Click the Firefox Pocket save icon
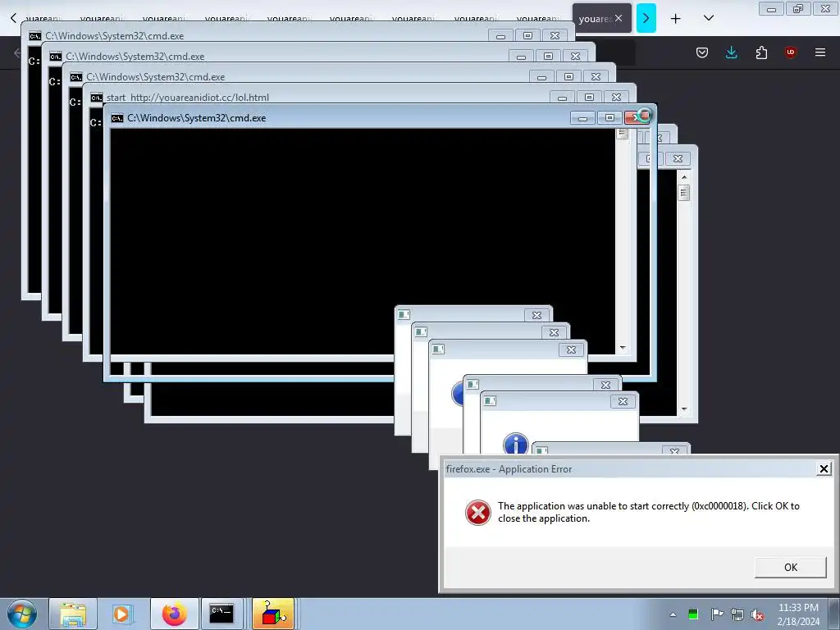840x630 pixels. point(702,52)
